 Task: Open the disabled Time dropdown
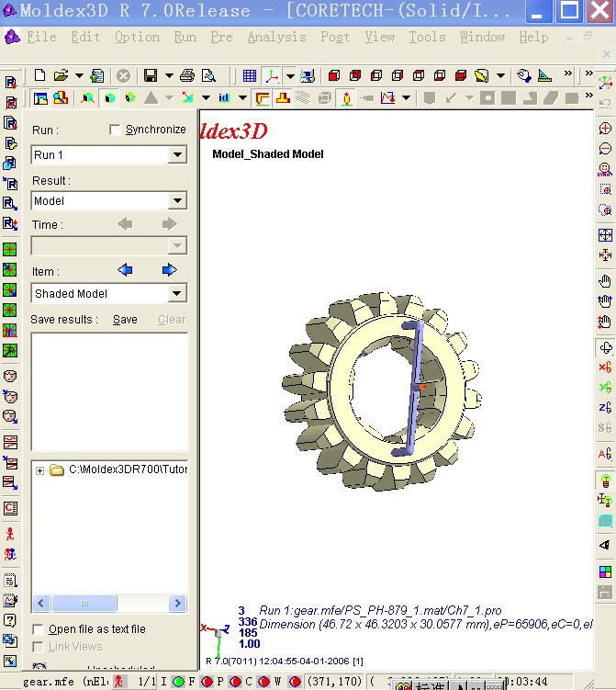pos(177,245)
